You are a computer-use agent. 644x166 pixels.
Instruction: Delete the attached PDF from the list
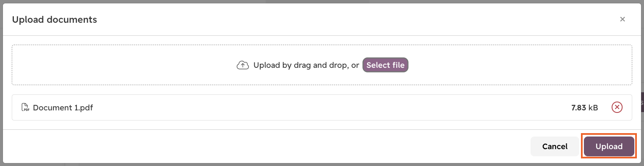617,107
